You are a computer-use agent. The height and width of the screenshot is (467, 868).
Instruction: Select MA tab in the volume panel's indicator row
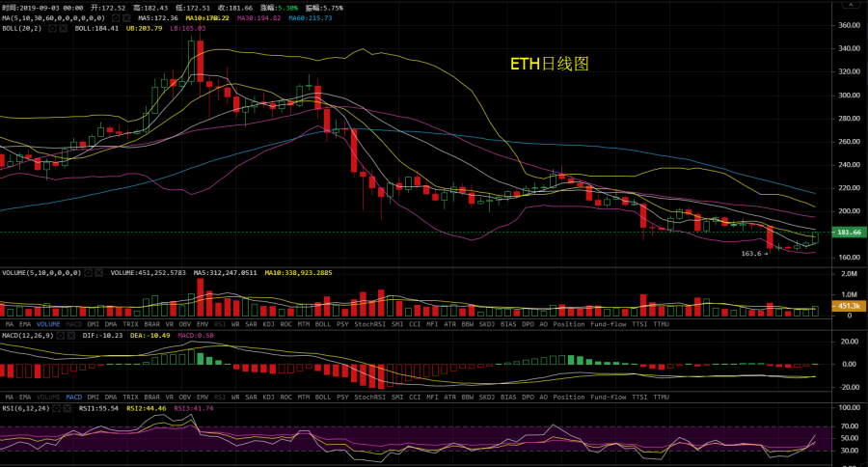[x=10, y=324]
